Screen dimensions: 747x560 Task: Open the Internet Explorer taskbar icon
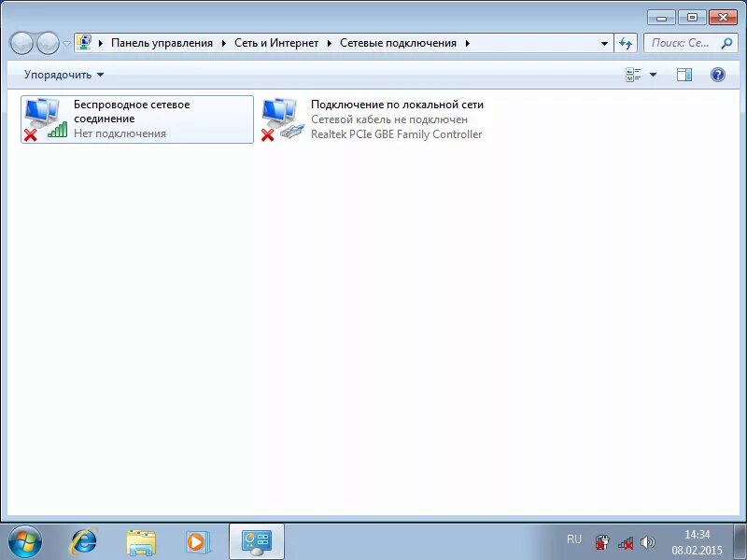pos(84,540)
